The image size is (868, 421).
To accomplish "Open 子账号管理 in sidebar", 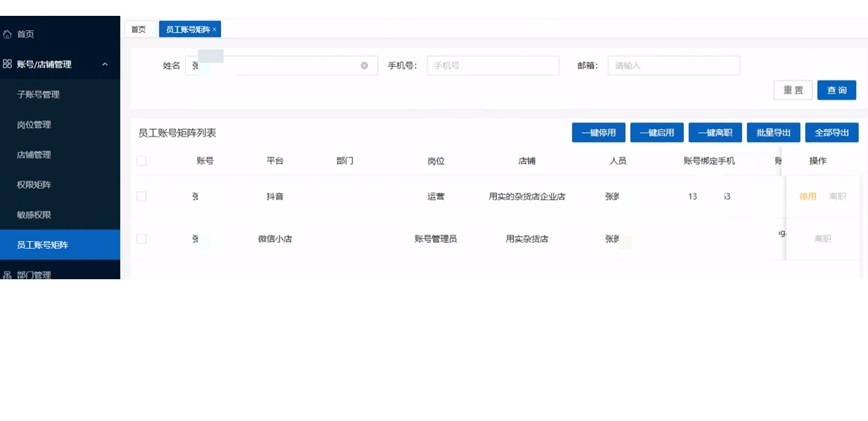I will 38,94.
